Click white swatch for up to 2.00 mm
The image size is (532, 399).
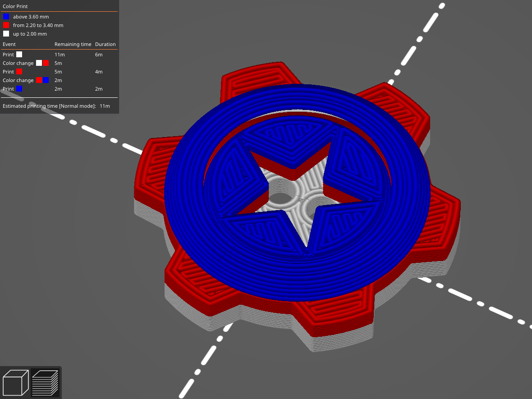pos(6,34)
